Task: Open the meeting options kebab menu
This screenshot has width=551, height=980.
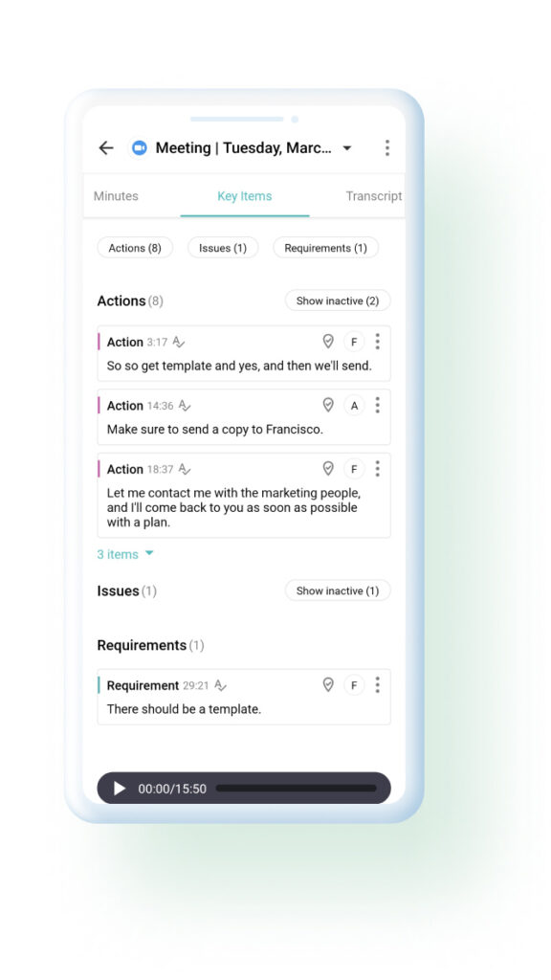Action: (x=387, y=148)
